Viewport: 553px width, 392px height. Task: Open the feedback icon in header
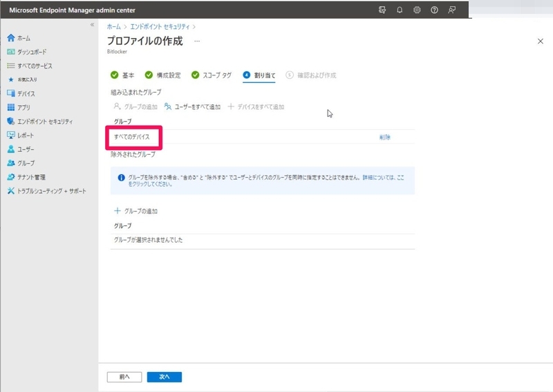[452, 10]
